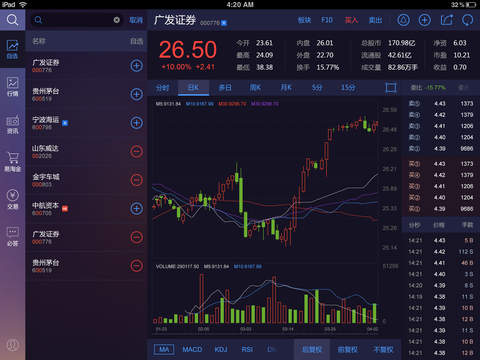480x360 pixels.
Task: Click inside the VOLUME bar chart
Action: (x=265, y=297)
